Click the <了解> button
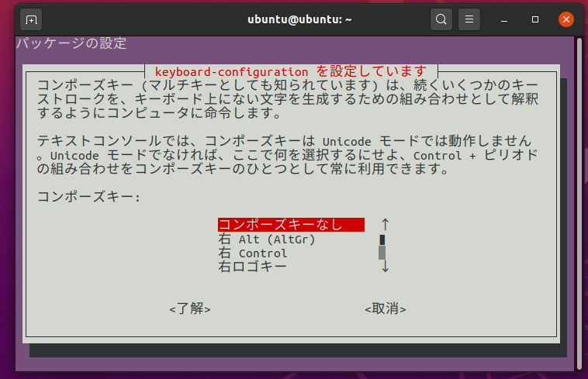 (x=190, y=309)
